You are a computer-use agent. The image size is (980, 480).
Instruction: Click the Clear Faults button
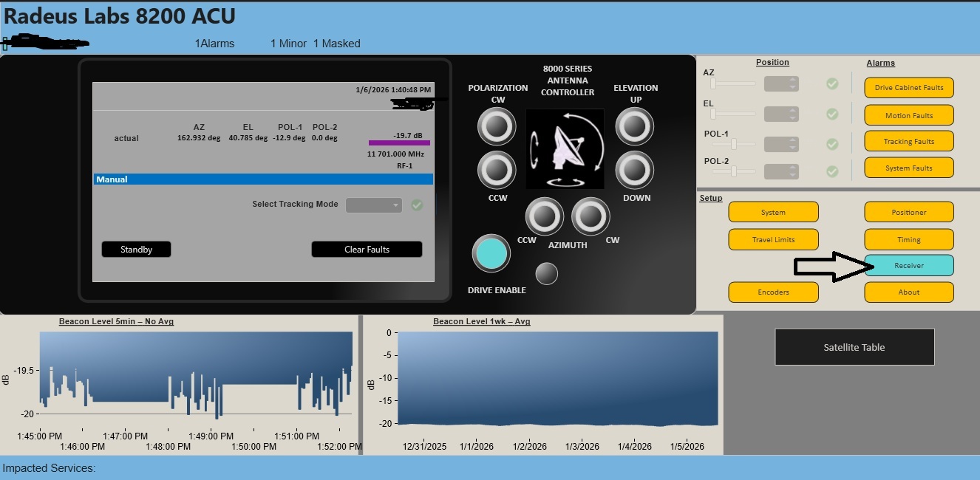pos(367,250)
